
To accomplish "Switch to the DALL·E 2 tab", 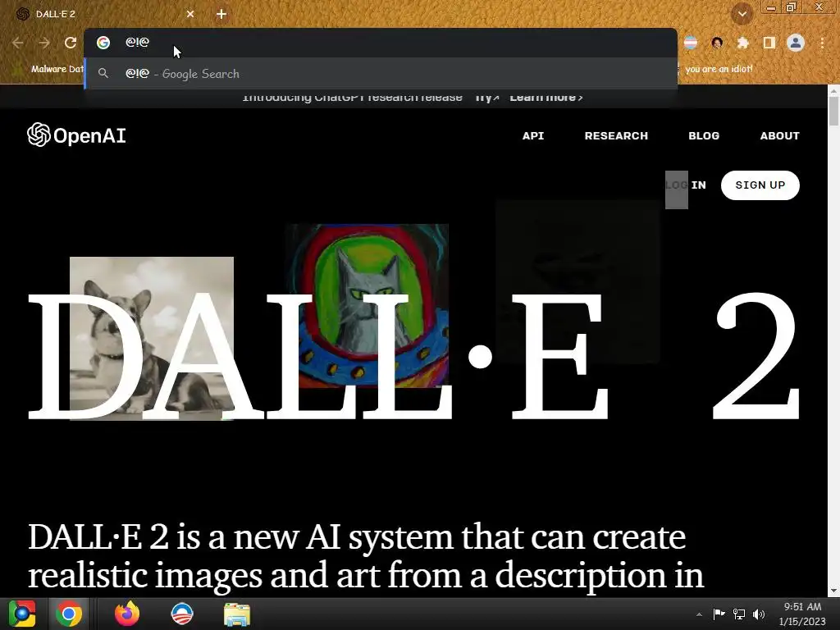I will (102, 14).
